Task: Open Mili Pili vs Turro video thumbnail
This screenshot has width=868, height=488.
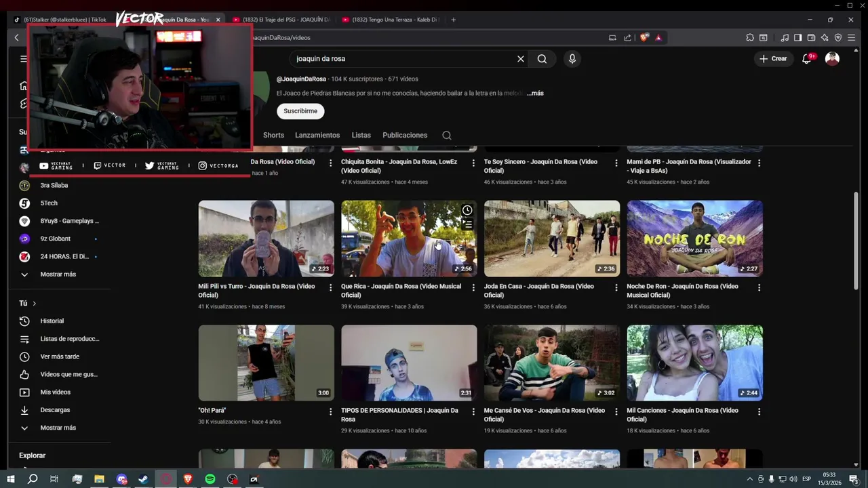Action: click(x=266, y=239)
